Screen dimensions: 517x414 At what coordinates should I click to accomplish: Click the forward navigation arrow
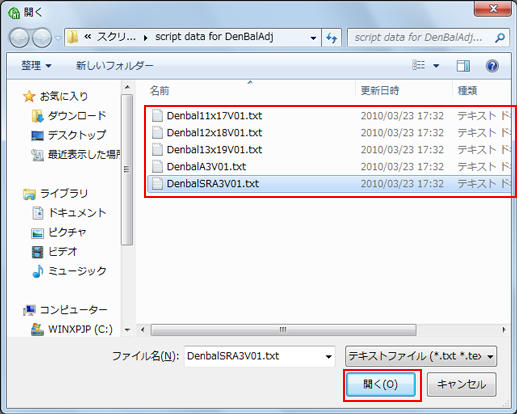[42, 38]
